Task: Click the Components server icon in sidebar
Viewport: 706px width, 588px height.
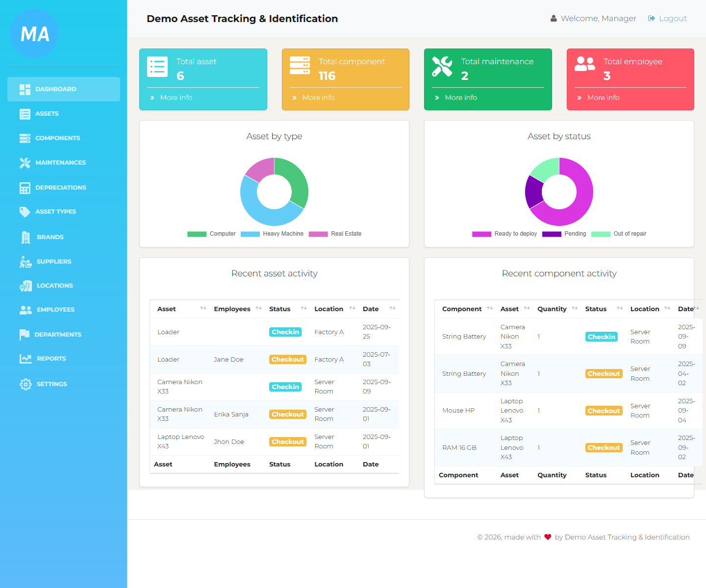Action: tap(25, 138)
